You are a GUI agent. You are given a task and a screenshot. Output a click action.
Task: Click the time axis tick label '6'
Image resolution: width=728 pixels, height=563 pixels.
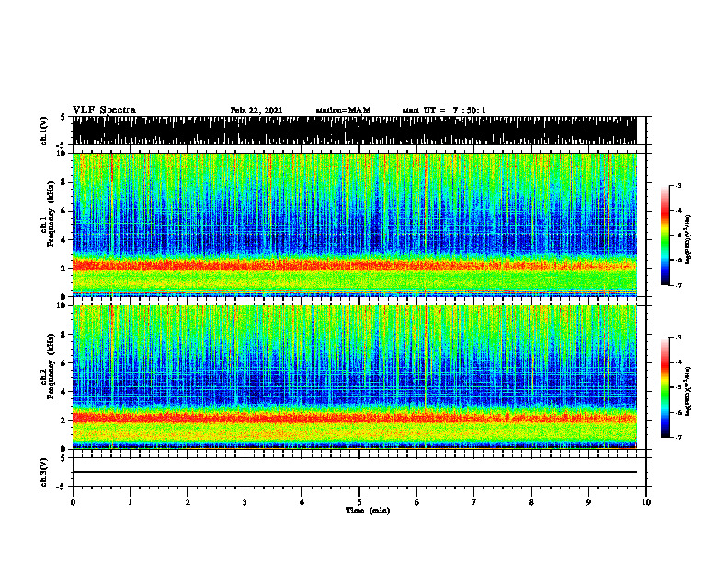tap(417, 502)
